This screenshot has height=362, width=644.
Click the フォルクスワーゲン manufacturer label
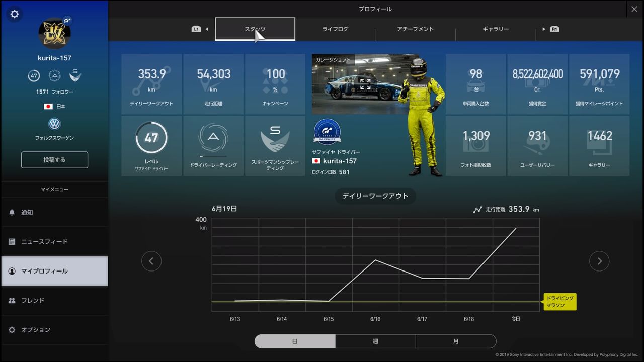pos(54,138)
